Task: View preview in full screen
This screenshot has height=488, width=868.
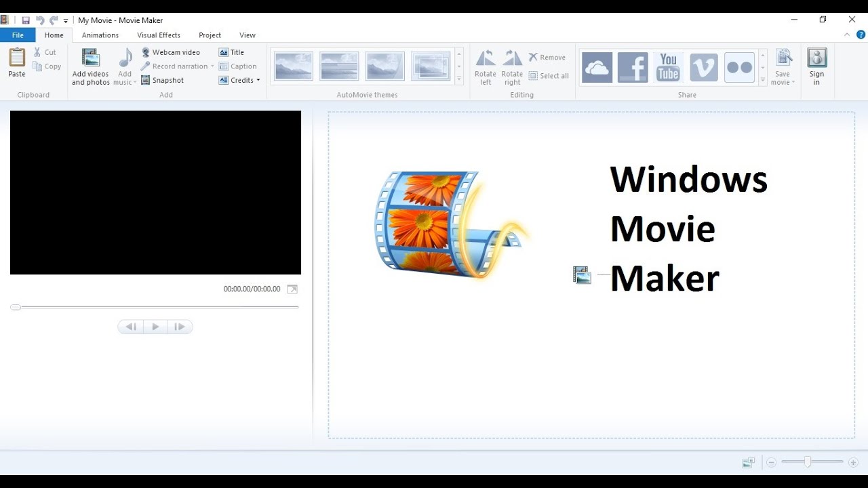Action: [292, 289]
